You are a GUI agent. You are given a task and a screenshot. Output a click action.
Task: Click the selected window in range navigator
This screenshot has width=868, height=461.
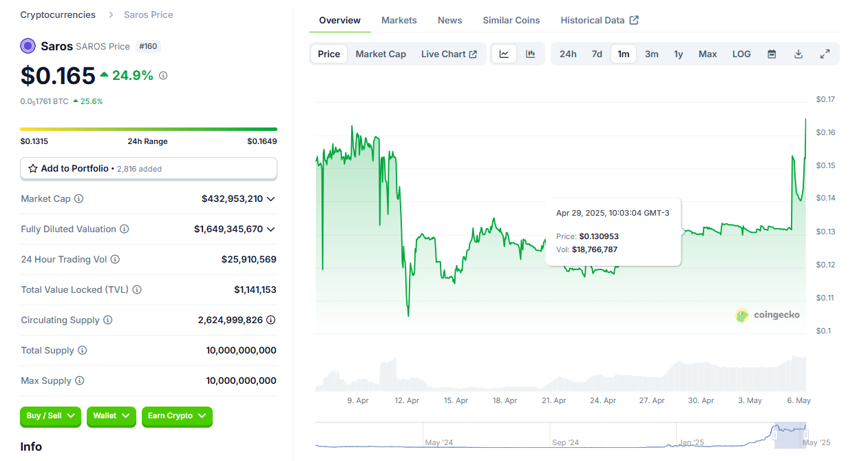790,435
